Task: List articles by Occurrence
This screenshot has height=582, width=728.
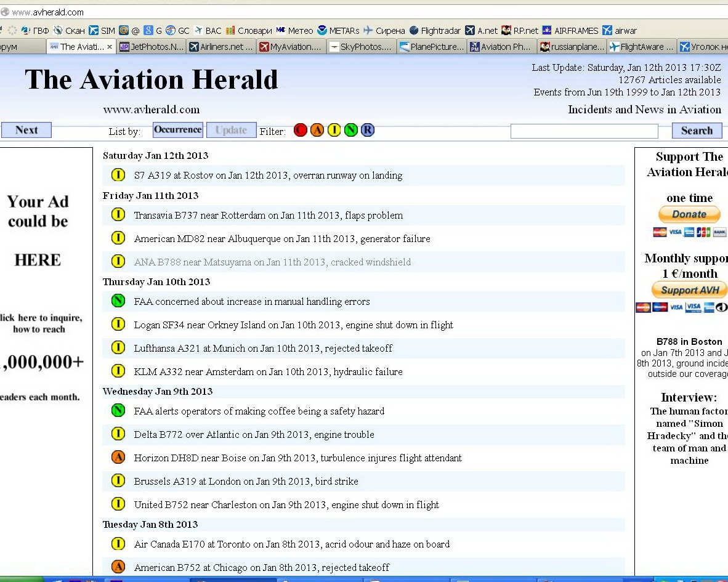Action: click(x=178, y=130)
